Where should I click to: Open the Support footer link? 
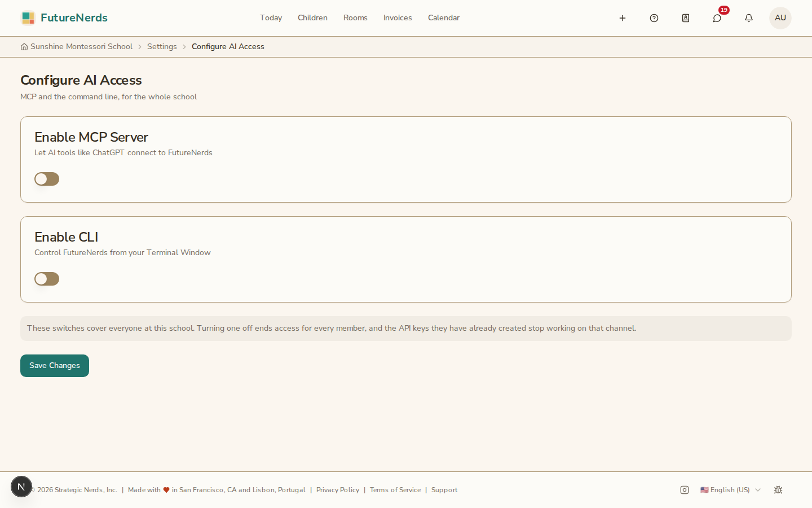click(x=444, y=490)
